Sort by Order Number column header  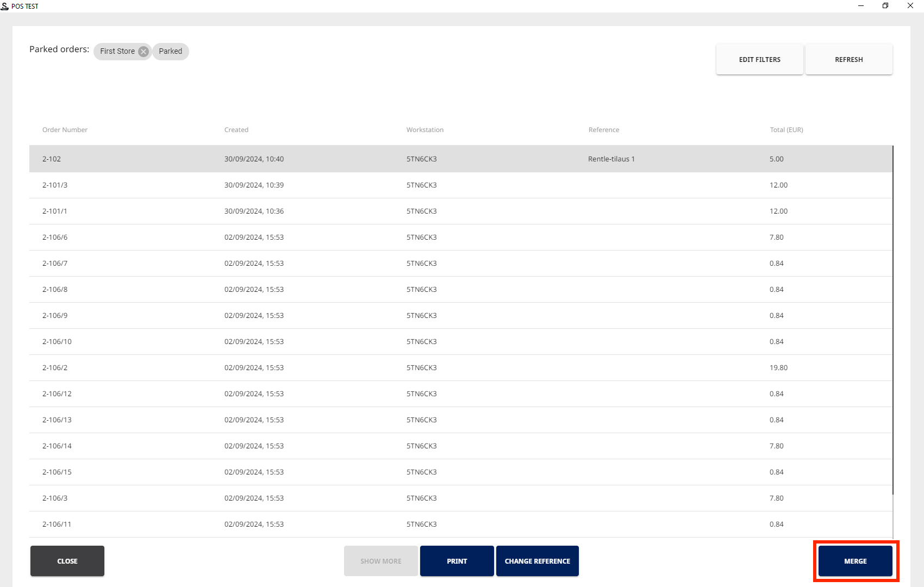(65, 130)
